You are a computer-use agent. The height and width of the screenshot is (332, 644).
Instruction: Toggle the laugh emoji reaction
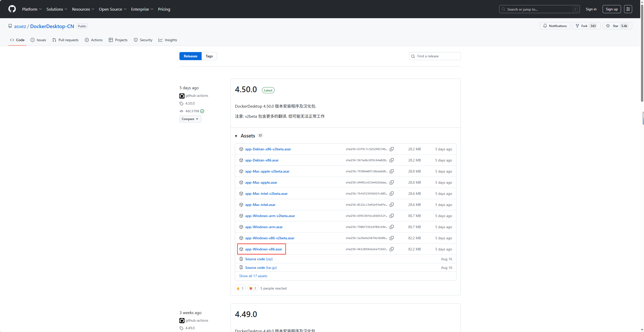[253, 288]
